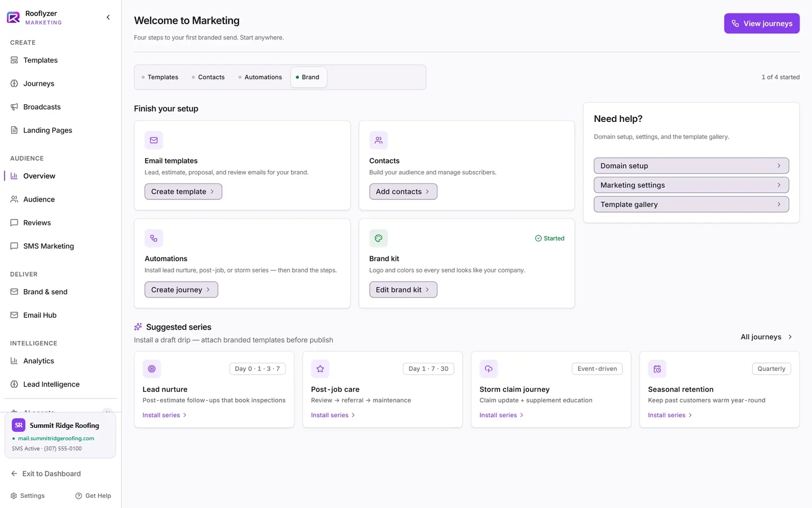Install the Lead nurture series
812x508 pixels.
165,415
